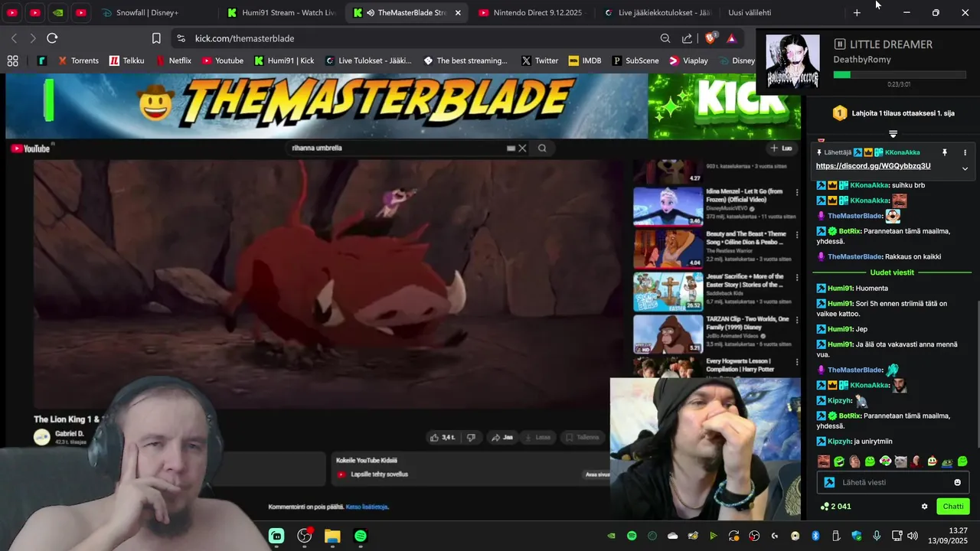Screen dimensions: 980x551
Task: Open the Katso lisätietoja comments link
Action: (367, 507)
